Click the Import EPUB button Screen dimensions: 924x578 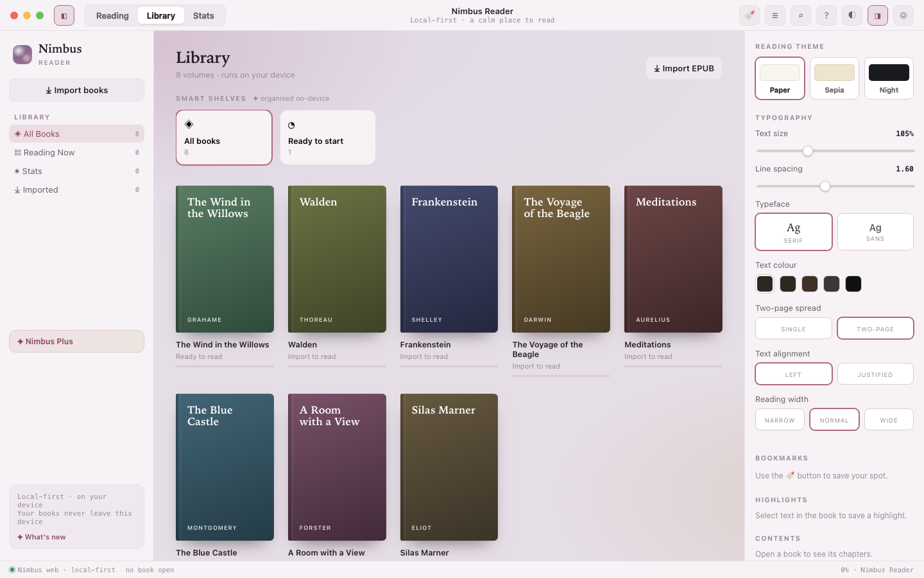pyautogui.click(x=684, y=68)
